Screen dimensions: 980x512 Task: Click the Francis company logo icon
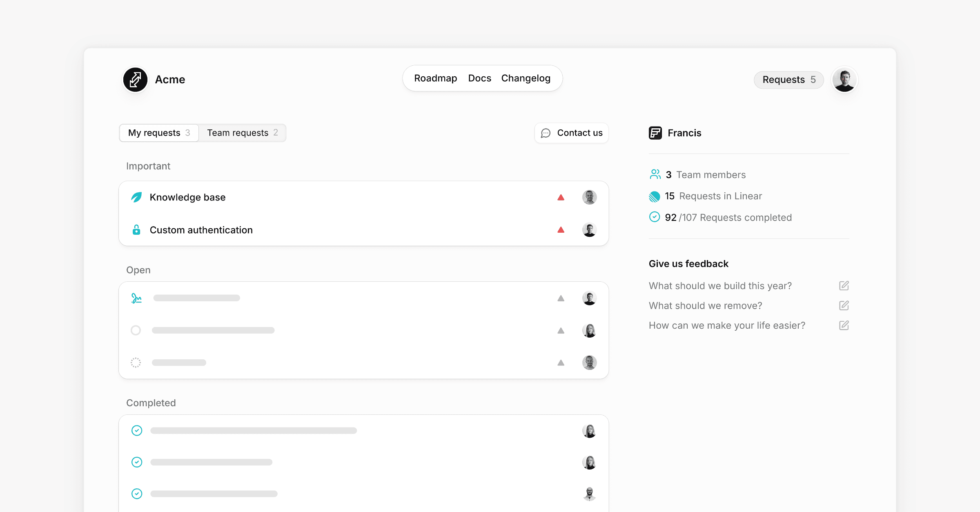click(x=655, y=133)
